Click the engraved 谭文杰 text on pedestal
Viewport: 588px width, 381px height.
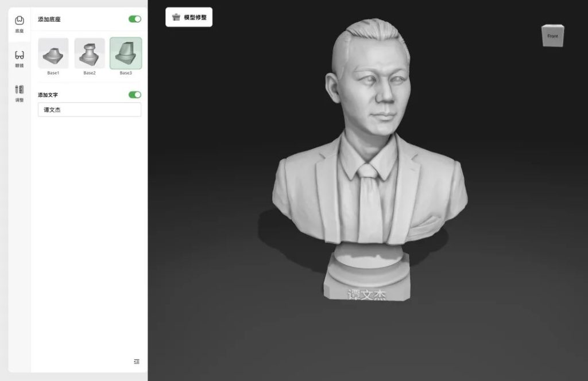(366, 295)
